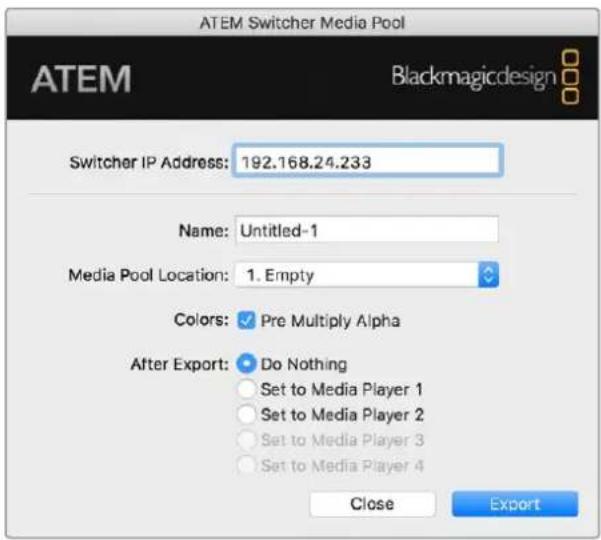
Task: Choose Set to Media Player 1
Action: [x=246, y=389]
